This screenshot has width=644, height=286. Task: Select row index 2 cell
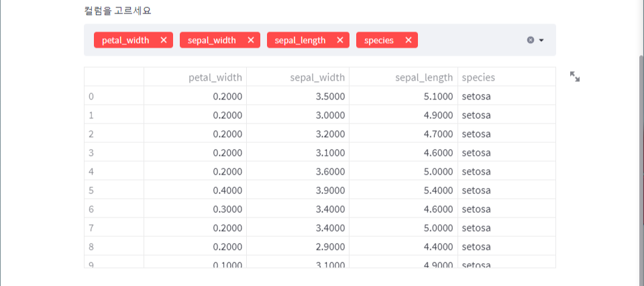pos(114,134)
